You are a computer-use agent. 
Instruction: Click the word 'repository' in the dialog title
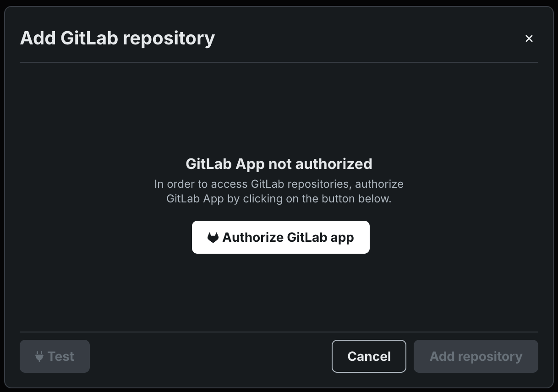(169, 38)
